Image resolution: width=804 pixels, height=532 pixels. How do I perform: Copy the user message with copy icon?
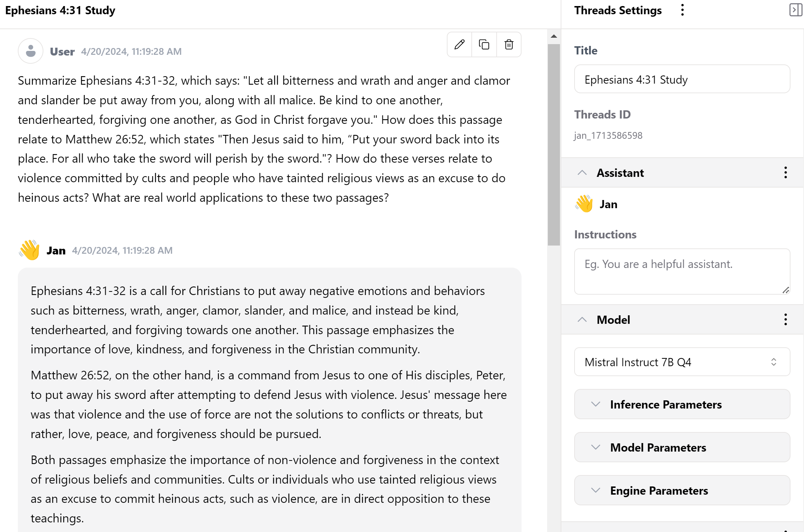(x=484, y=44)
